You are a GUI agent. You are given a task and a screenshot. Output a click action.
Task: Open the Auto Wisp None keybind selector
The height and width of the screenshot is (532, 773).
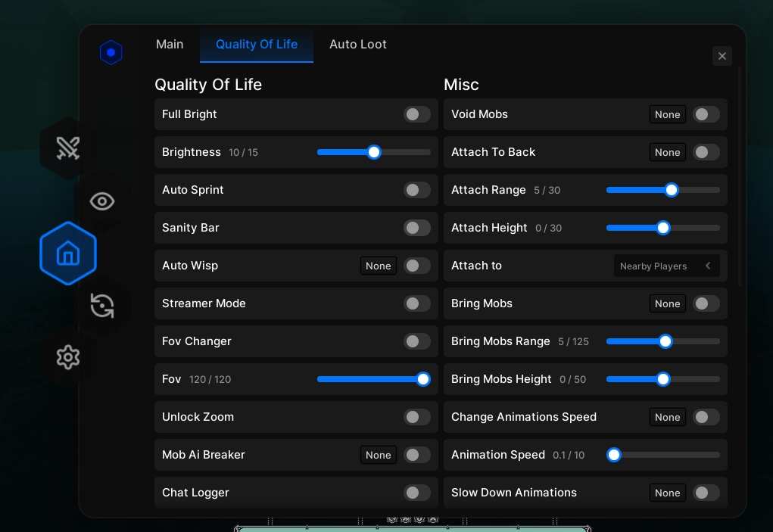(x=378, y=266)
